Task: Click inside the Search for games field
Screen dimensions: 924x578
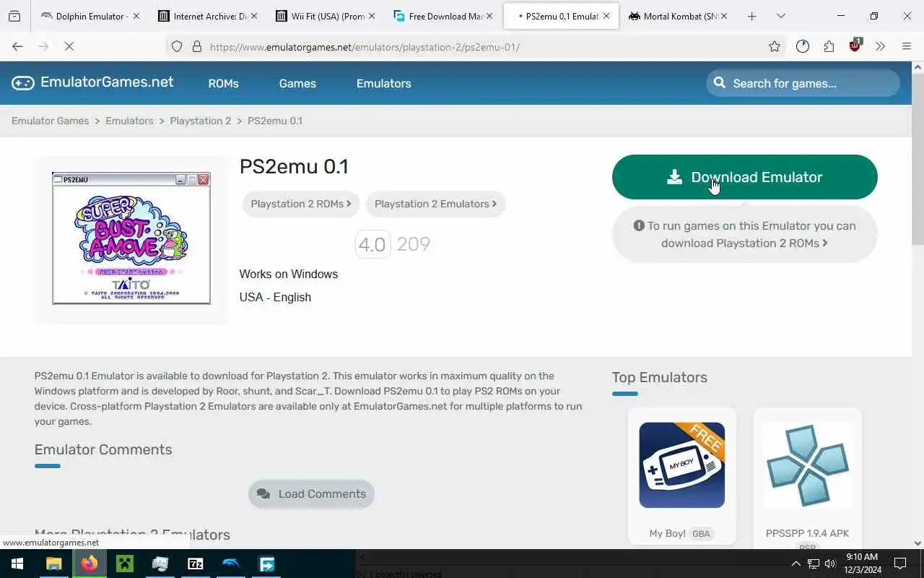Action: coord(803,83)
